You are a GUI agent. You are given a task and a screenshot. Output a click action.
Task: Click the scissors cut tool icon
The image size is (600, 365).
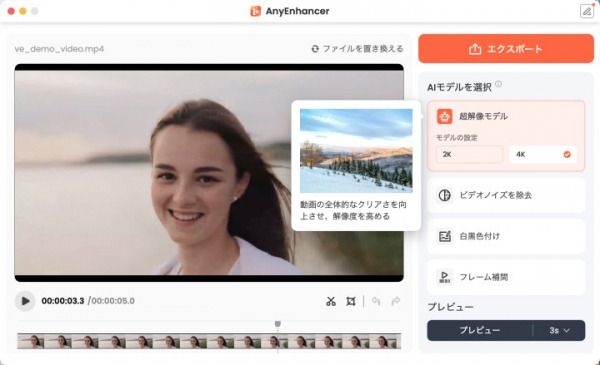click(331, 301)
